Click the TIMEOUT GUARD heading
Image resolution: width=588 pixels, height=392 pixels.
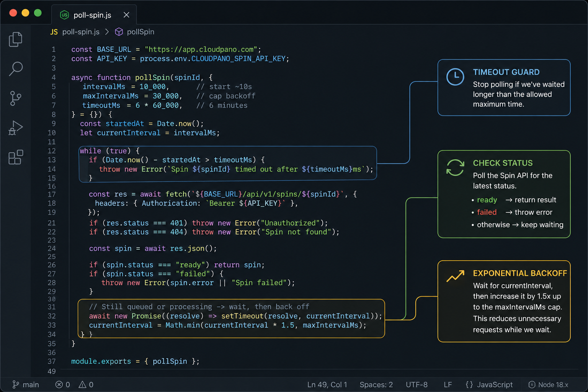point(506,72)
